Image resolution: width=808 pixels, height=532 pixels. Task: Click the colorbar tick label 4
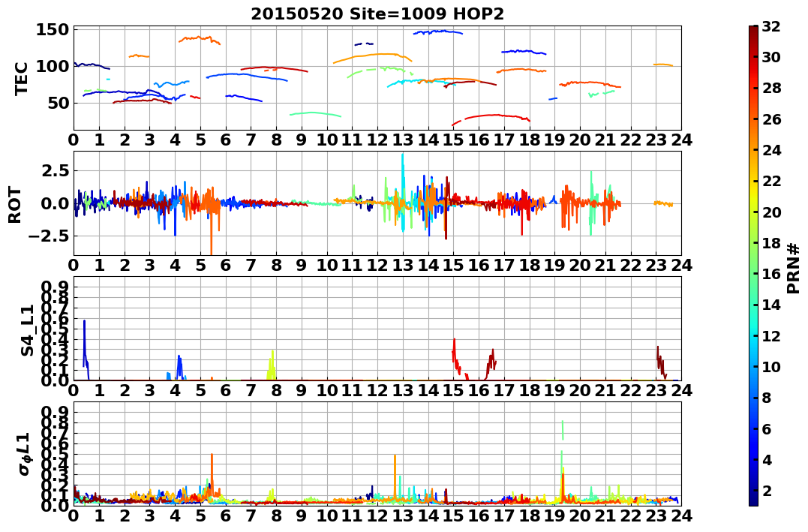click(x=766, y=459)
